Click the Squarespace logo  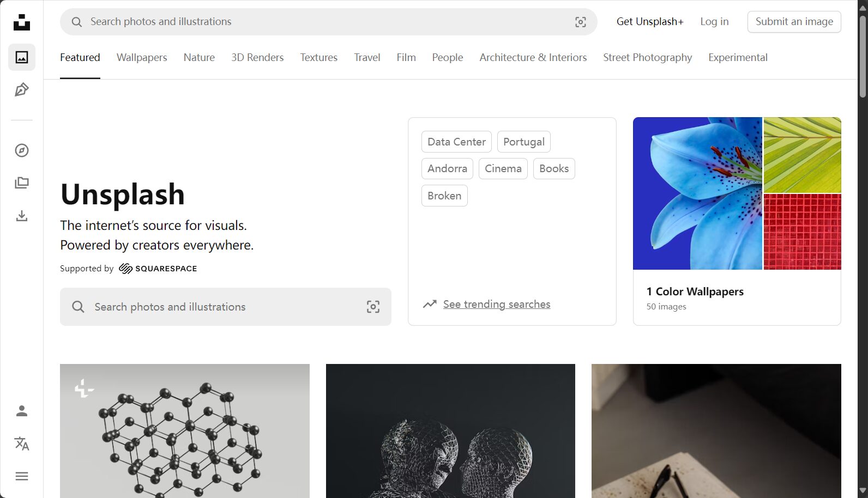pos(158,269)
